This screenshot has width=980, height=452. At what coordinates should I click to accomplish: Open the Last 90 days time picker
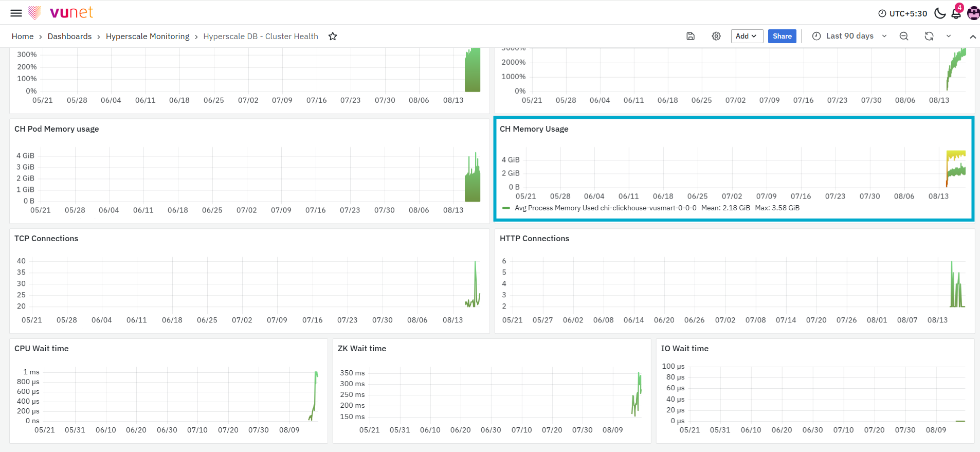tap(849, 36)
